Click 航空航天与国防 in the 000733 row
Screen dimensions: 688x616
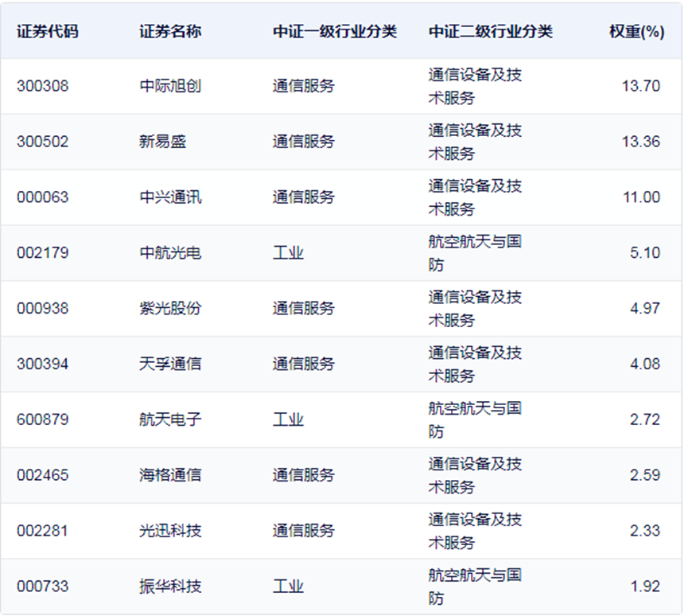475,587
